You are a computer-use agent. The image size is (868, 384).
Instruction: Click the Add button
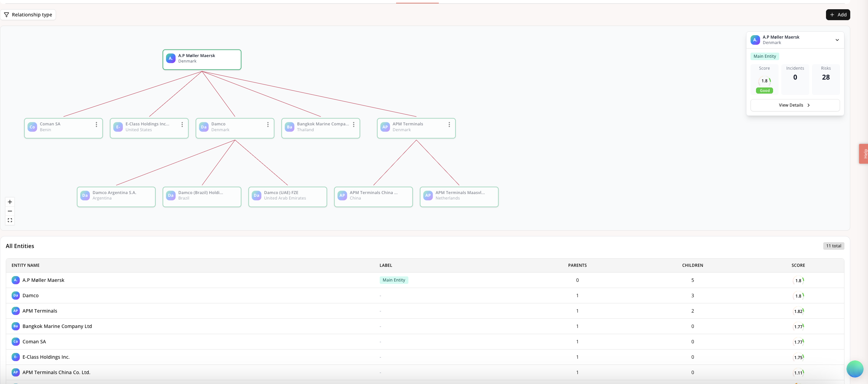coord(838,15)
